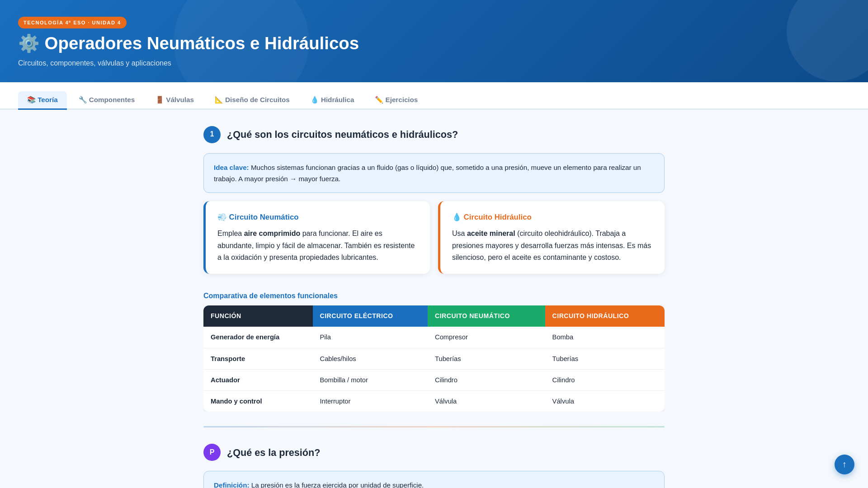The width and height of the screenshot is (868, 488).
Task: Click the droplet icon on Hidráulica tab
Action: [x=315, y=100]
